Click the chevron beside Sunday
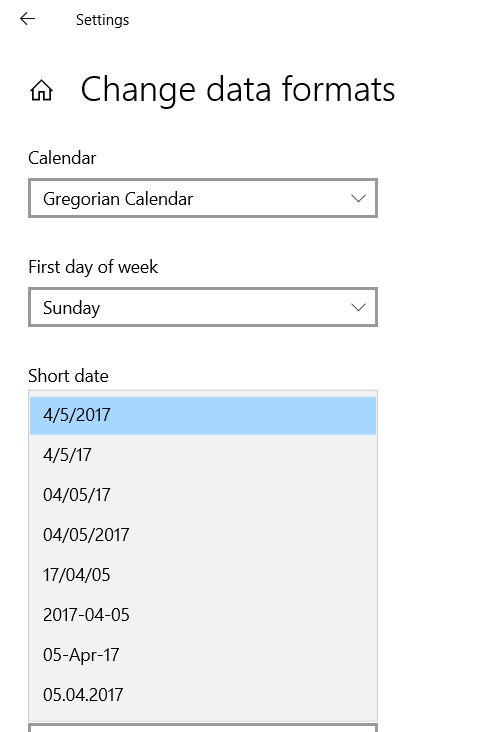 [x=358, y=307]
